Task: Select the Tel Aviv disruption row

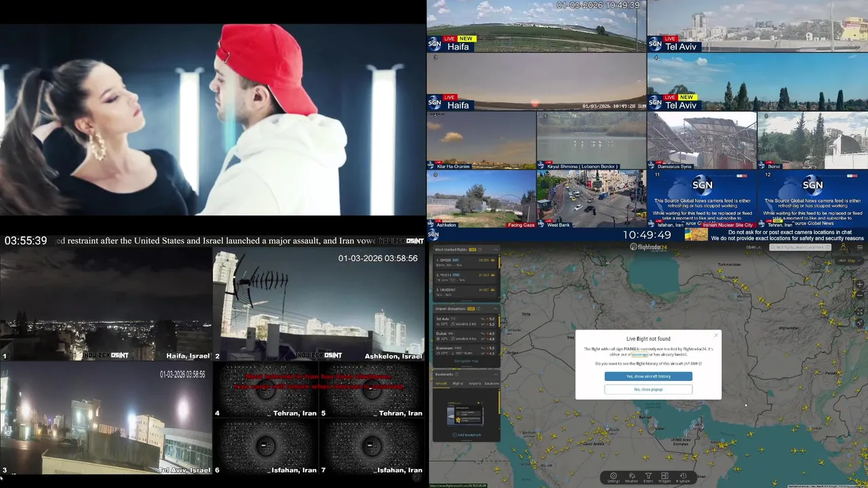Action: pos(465,321)
